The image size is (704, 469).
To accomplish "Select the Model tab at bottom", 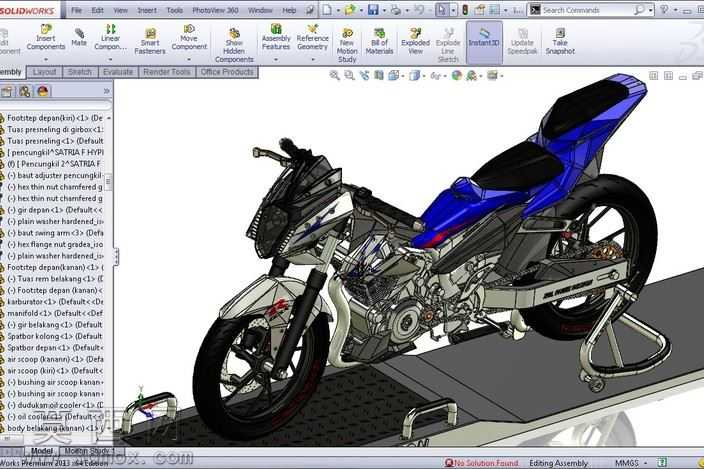I will (x=41, y=451).
